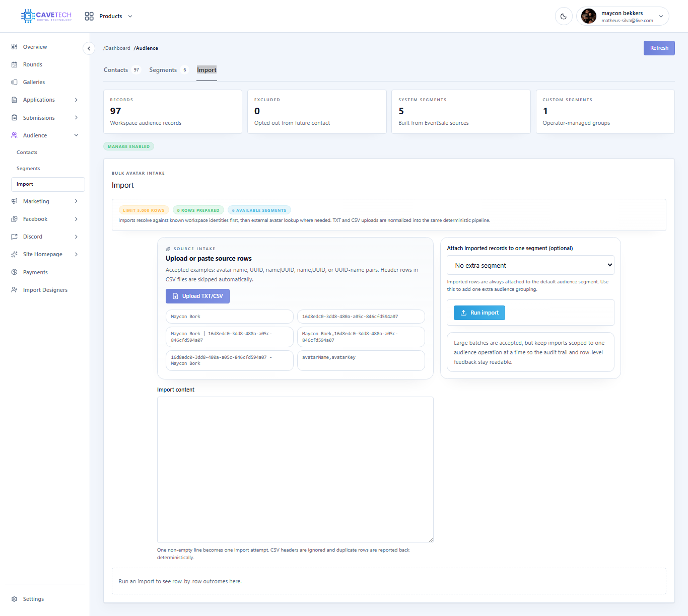Expand the Marketing submenu chevron
This screenshot has height=616, width=688.
(x=76, y=201)
